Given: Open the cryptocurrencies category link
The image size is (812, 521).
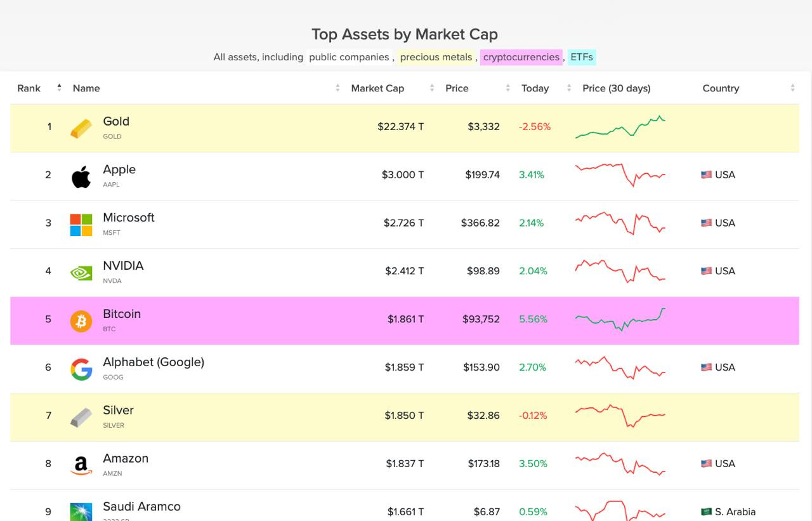Looking at the screenshot, I should click(x=521, y=57).
